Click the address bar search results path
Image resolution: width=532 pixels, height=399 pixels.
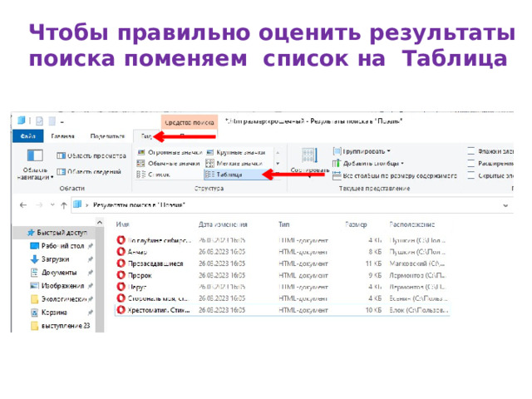(139, 205)
